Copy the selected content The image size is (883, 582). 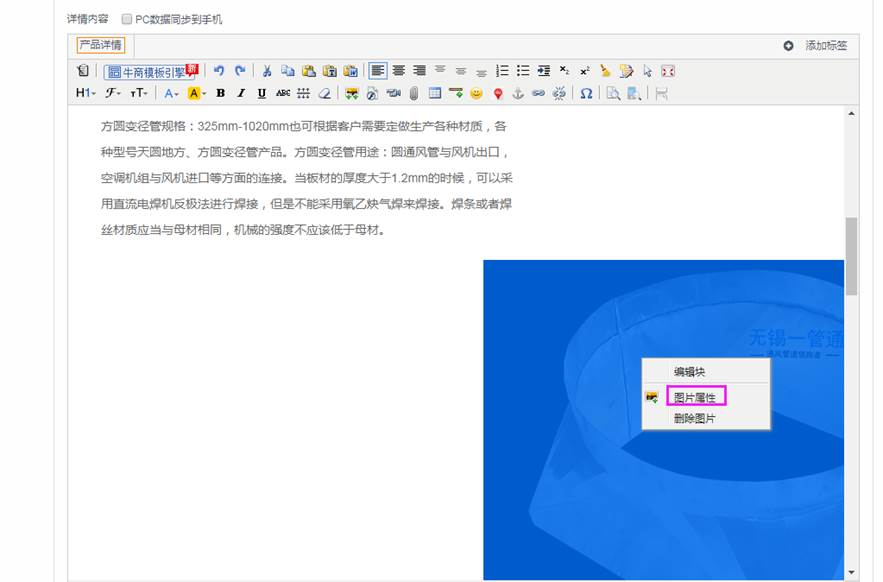coord(288,71)
